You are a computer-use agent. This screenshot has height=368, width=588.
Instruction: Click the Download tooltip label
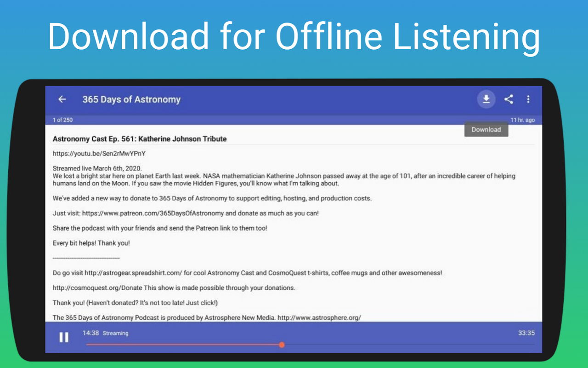click(x=486, y=129)
